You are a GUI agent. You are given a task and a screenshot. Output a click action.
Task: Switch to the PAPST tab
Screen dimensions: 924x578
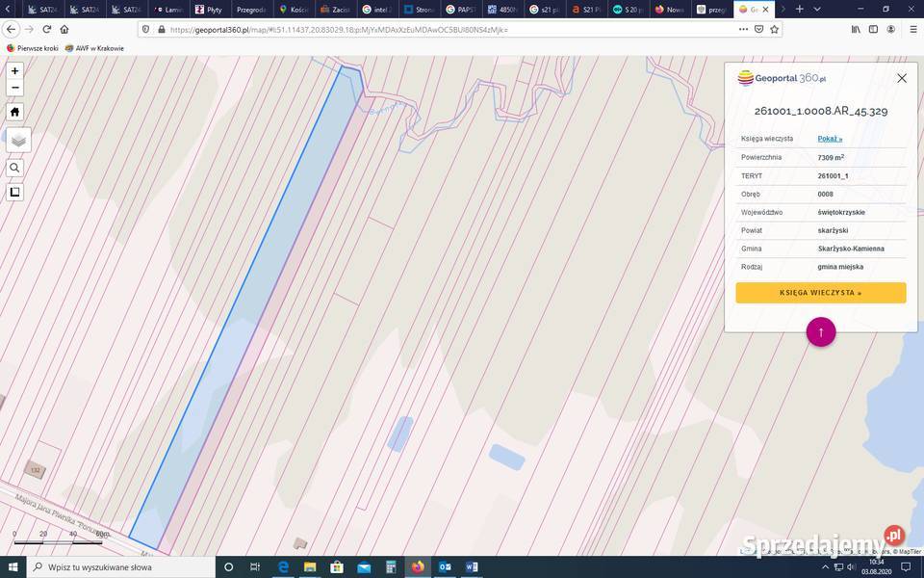[461, 10]
